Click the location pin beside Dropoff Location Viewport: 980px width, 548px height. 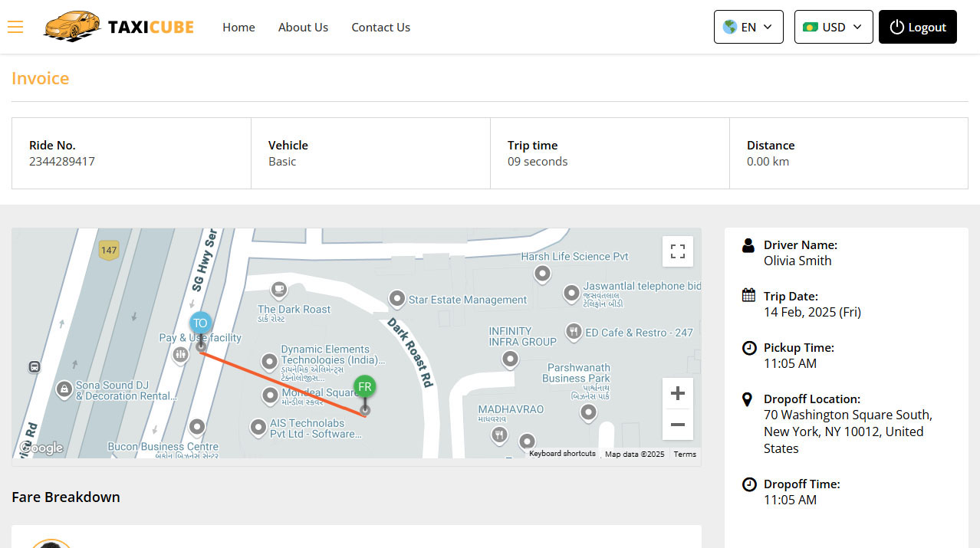tap(748, 399)
